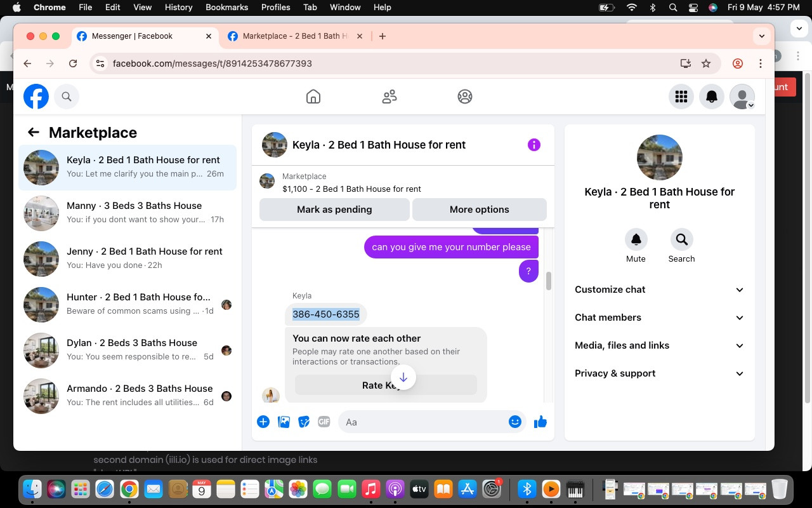
Task: Click the $1,100 listing link in header
Action: [x=351, y=189]
